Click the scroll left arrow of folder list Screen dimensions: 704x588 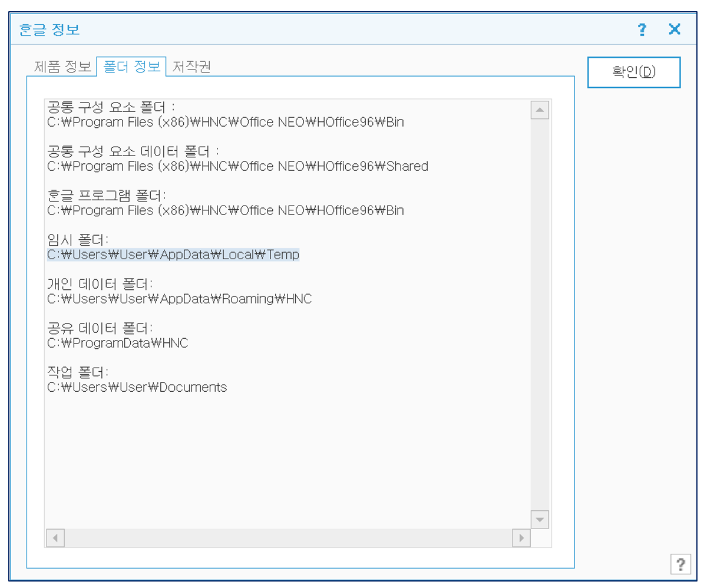click(x=55, y=538)
